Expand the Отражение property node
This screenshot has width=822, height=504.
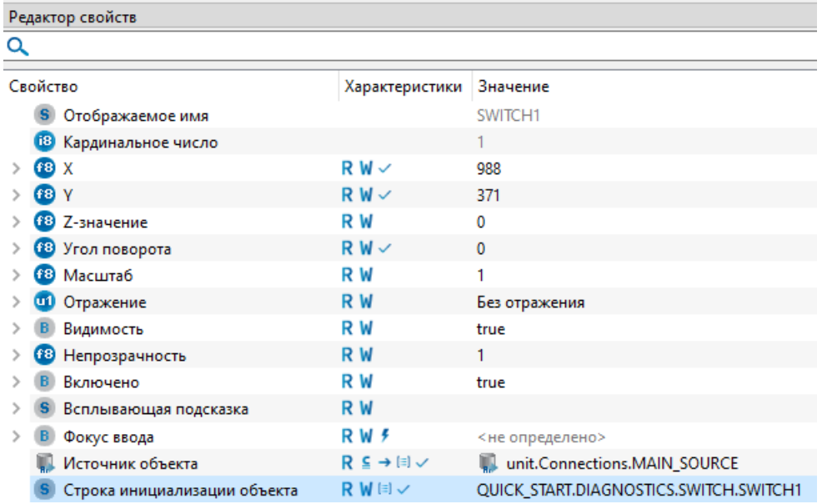15,302
